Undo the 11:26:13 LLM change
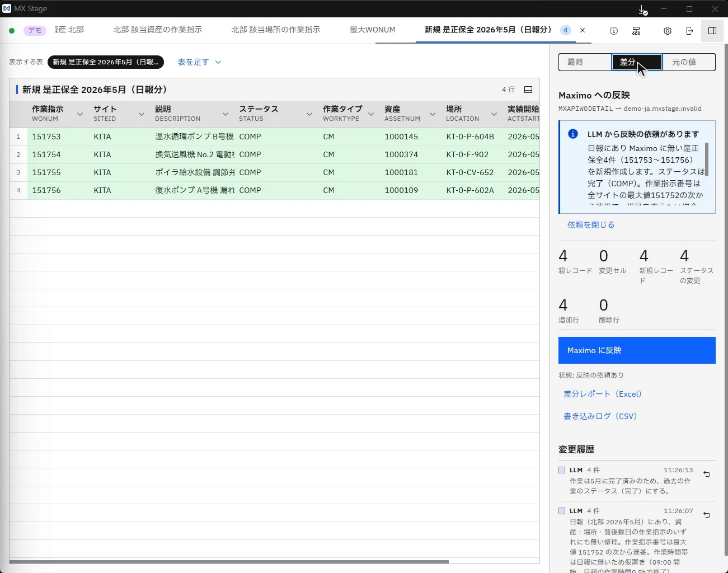The image size is (728, 573). [707, 474]
